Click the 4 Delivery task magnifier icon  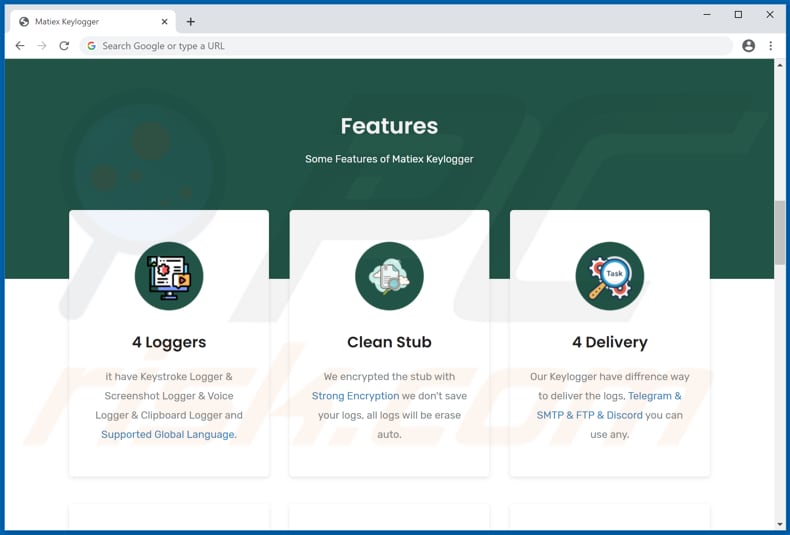click(610, 276)
